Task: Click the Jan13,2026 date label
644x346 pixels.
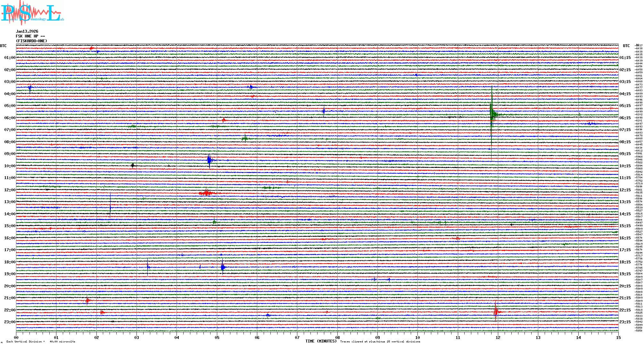Action: point(27,31)
